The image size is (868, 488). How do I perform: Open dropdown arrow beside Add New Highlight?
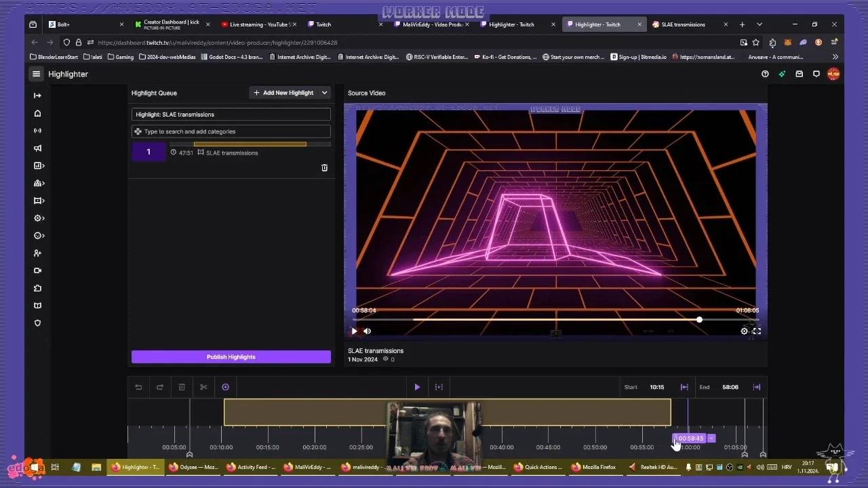pos(324,93)
